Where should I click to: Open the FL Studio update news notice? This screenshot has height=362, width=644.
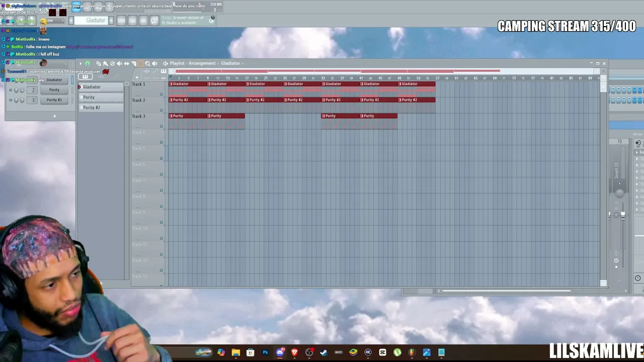point(188,20)
